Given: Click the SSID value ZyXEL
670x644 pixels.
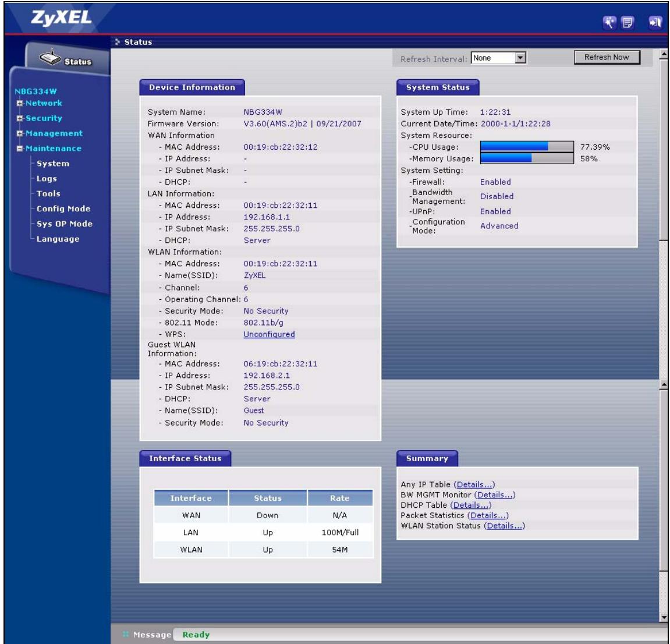Looking at the screenshot, I should 254,275.
